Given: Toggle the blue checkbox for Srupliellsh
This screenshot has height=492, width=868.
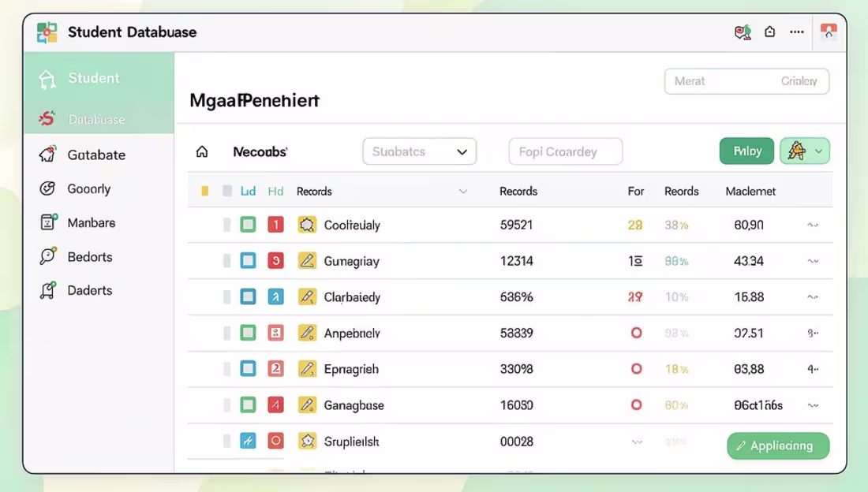Looking at the screenshot, I should [248, 441].
